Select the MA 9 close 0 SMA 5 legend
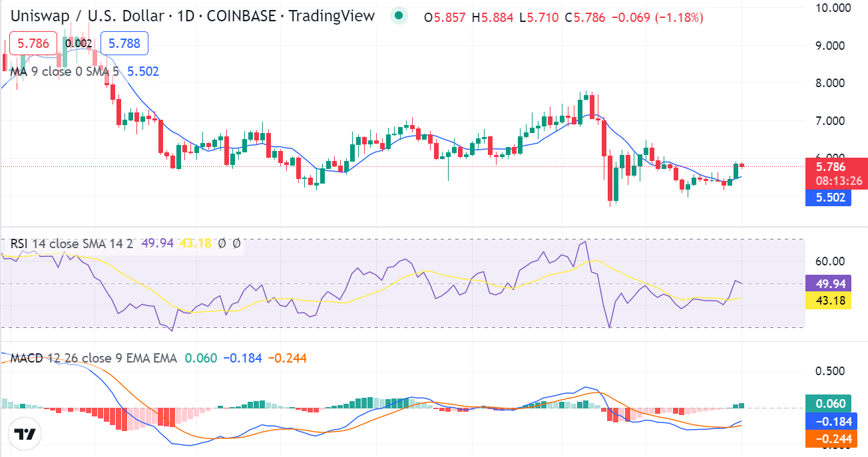This screenshot has width=868, height=457. tap(65, 71)
